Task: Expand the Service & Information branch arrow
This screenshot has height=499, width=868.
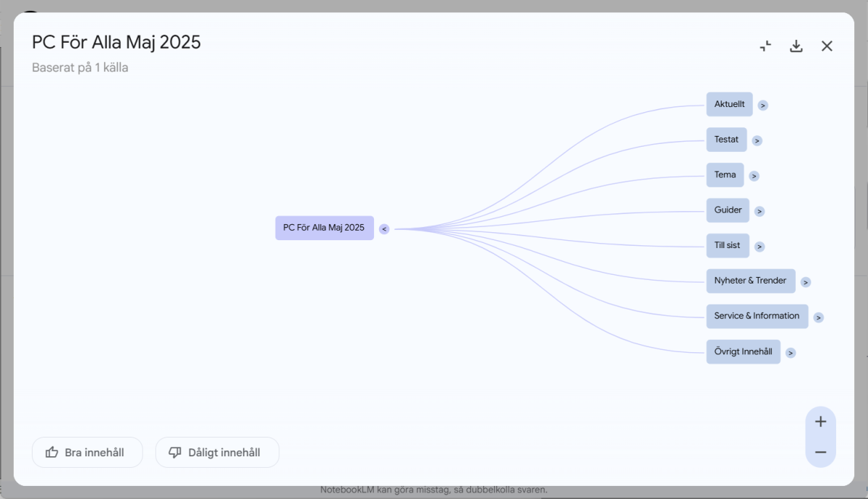Action: point(818,317)
